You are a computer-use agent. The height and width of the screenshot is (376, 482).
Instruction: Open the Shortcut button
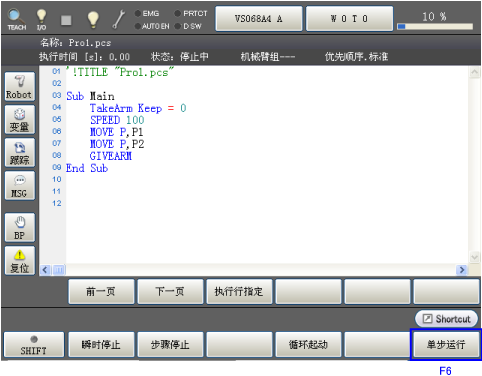point(446,319)
